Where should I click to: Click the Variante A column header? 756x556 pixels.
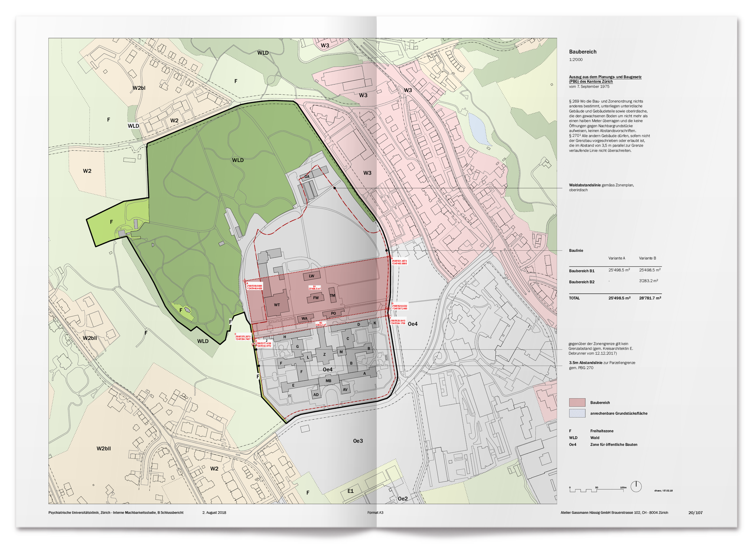tap(616, 258)
